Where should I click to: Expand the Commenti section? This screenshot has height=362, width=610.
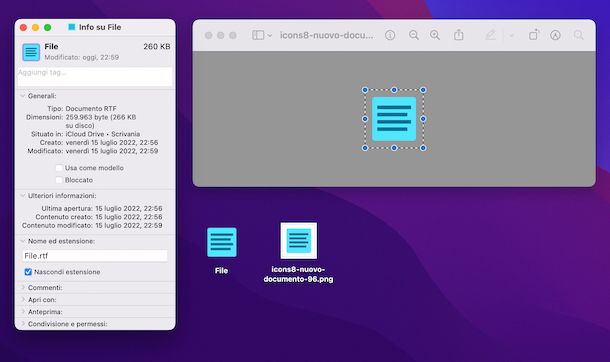23,287
